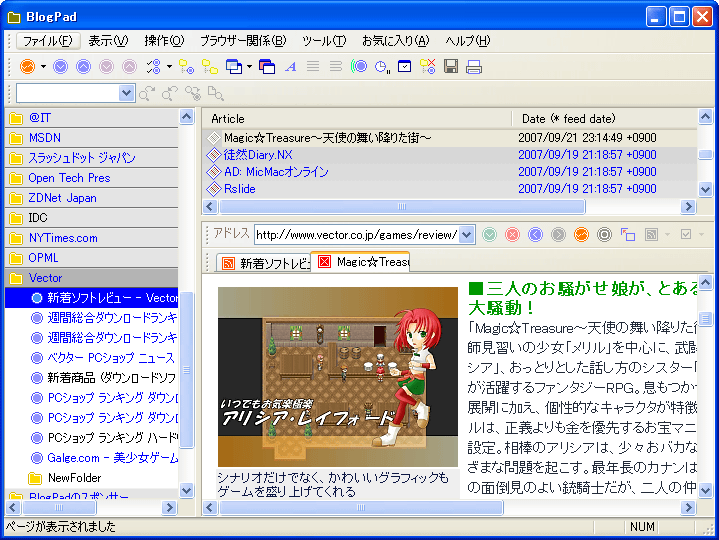Select the NYTimes.com folder
Image resolution: width=719 pixels, height=540 pixels.
click(92, 238)
